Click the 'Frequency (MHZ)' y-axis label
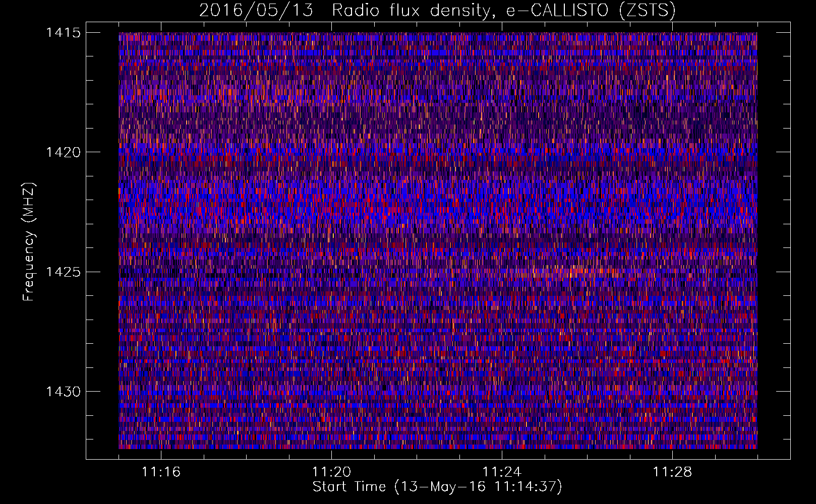The height and width of the screenshot is (504, 816). coord(29,241)
